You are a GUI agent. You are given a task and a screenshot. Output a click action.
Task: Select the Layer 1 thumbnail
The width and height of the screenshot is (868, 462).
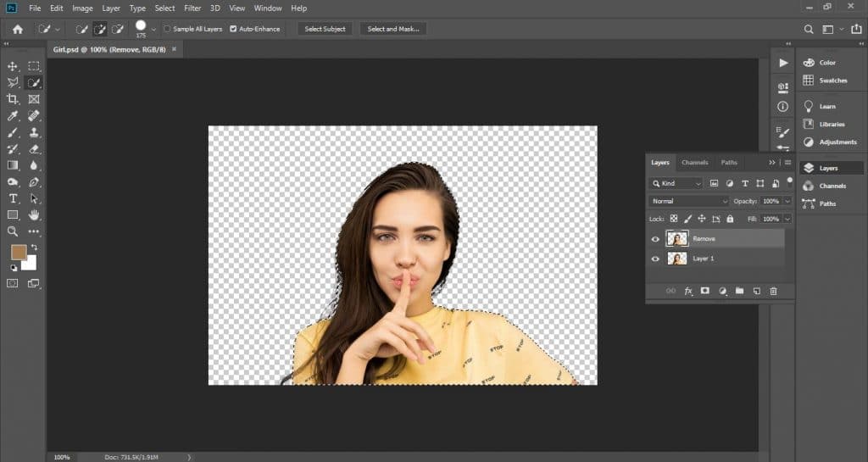pyautogui.click(x=677, y=258)
